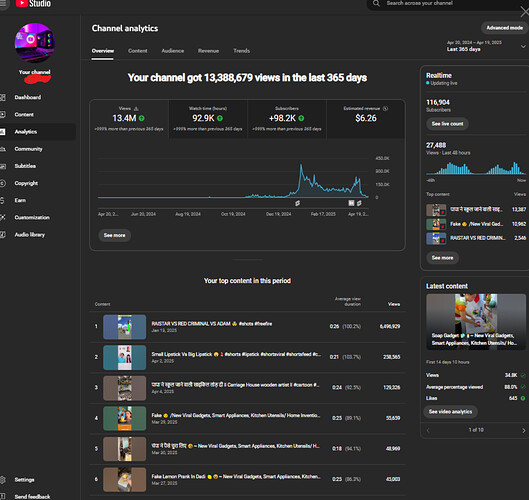Viewport: 529px width, 500px height.
Task: Open the Audio library icon
Action: coord(3,235)
